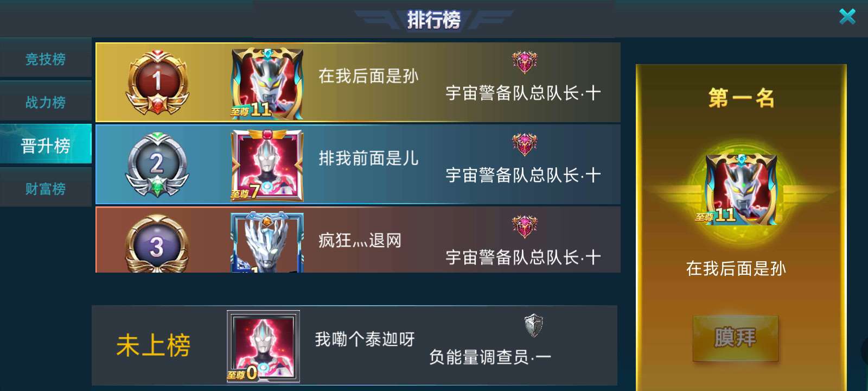Image resolution: width=868 pixels, height=391 pixels.
Task: Switch to the 竞技榜 tab
Action: [x=46, y=59]
